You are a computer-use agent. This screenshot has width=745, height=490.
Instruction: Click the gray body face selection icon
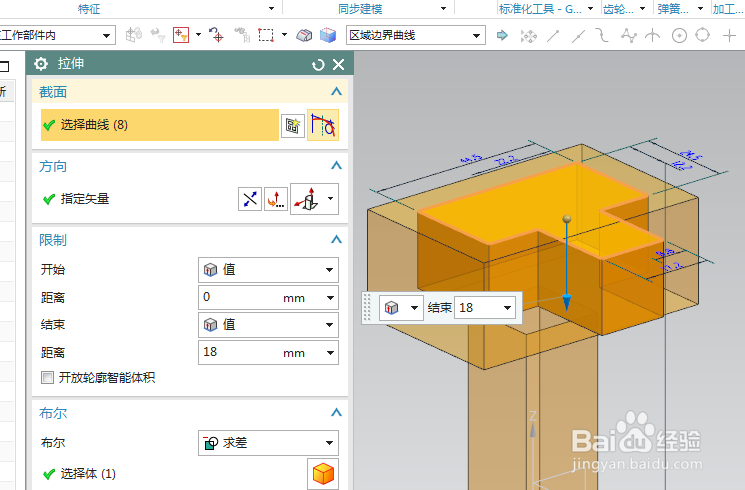304,35
